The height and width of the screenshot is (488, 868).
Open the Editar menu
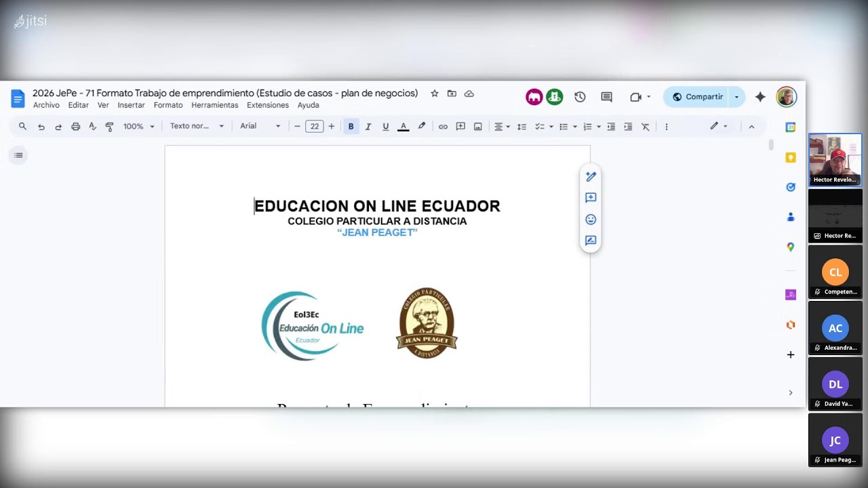pyautogui.click(x=79, y=106)
